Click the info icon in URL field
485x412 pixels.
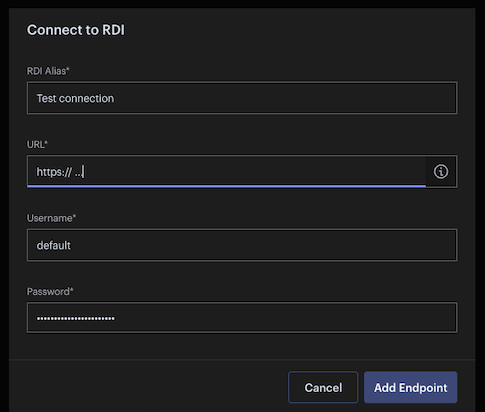click(441, 172)
